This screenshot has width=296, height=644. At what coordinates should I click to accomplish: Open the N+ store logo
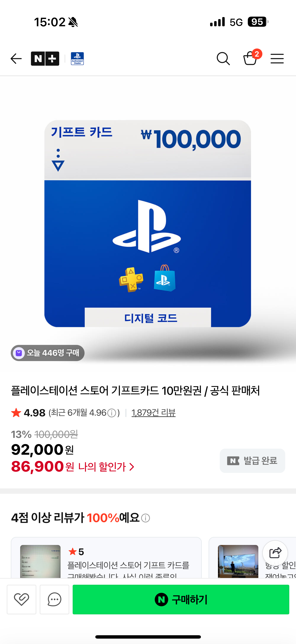45,59
